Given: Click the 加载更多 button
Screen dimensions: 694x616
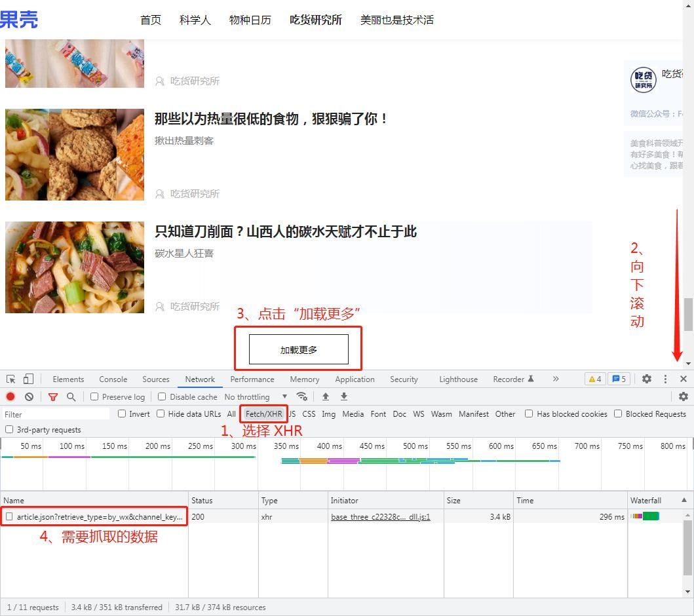Looking at the screenshot, I should click(x=298, y=348).
